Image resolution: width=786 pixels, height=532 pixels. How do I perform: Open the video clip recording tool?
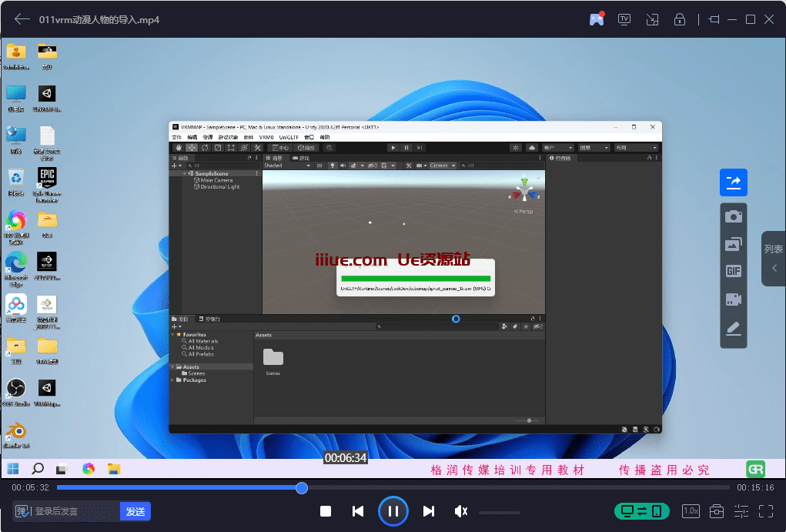[x=733, y=299]
